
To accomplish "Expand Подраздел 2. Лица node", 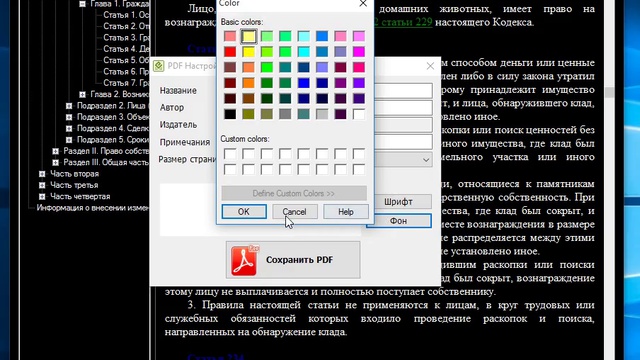I will [69, 106].
